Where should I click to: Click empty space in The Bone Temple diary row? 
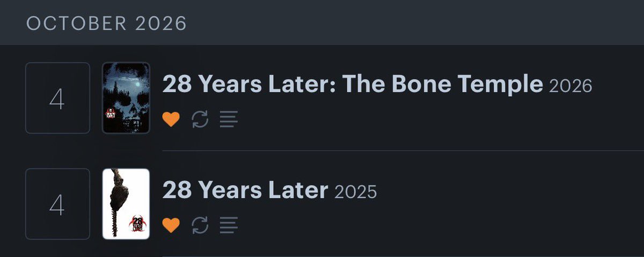pos(429,119)
